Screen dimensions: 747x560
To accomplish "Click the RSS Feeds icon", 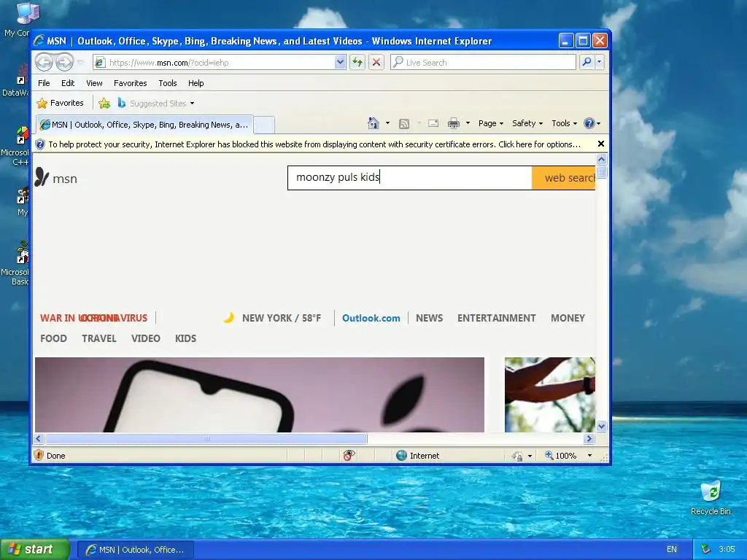I will coord(404,124).
